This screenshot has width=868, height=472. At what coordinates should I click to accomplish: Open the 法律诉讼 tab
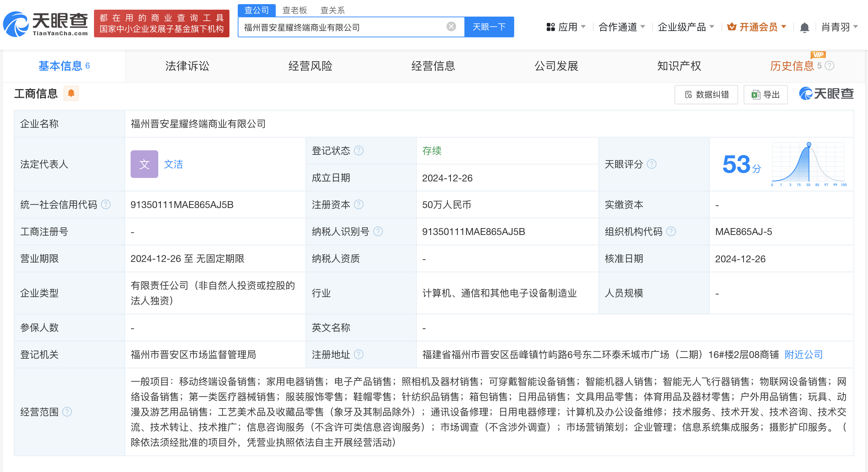point(187,66)
